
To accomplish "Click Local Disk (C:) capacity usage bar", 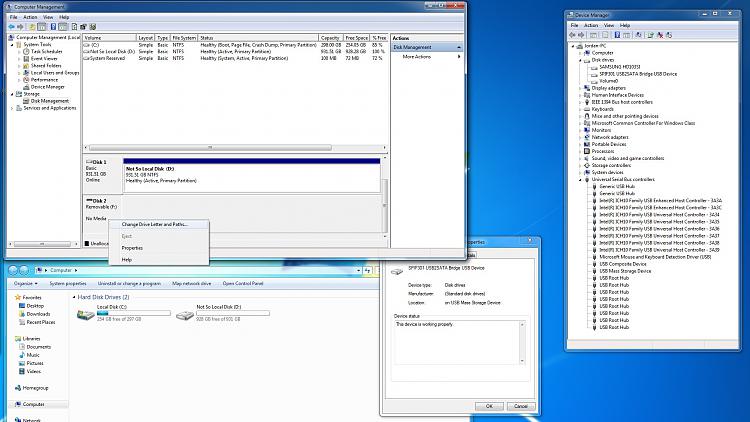I will [133, 313].
